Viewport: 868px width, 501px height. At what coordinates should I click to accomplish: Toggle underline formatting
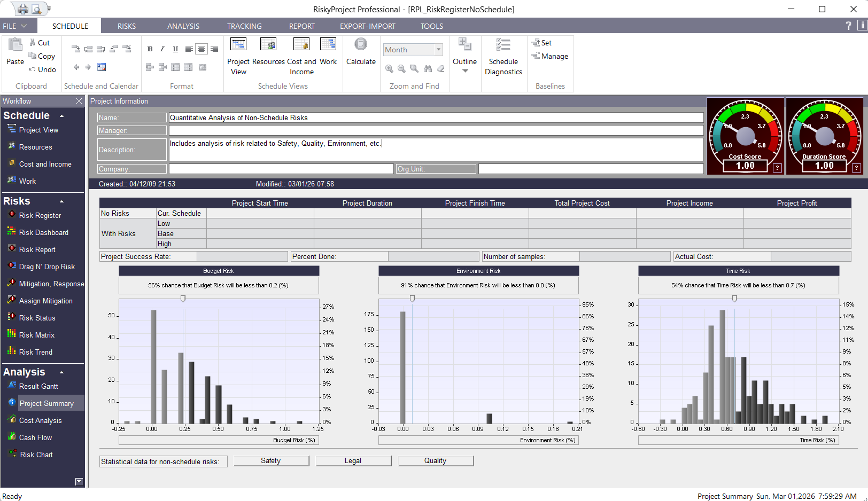pos(175,49)
